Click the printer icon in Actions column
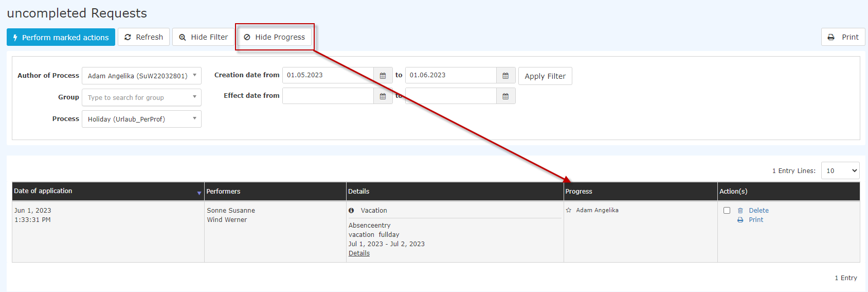 pos(740,220)
